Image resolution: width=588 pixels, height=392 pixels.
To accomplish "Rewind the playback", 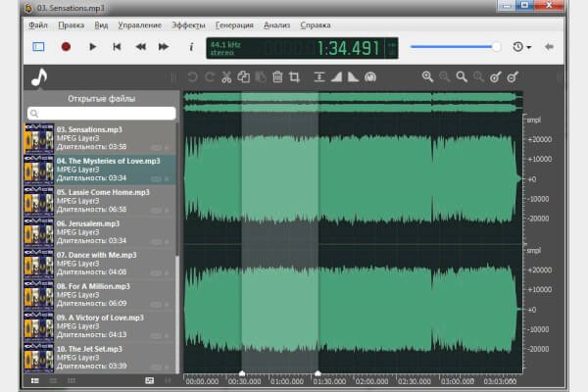I will (x=140, y=47).
